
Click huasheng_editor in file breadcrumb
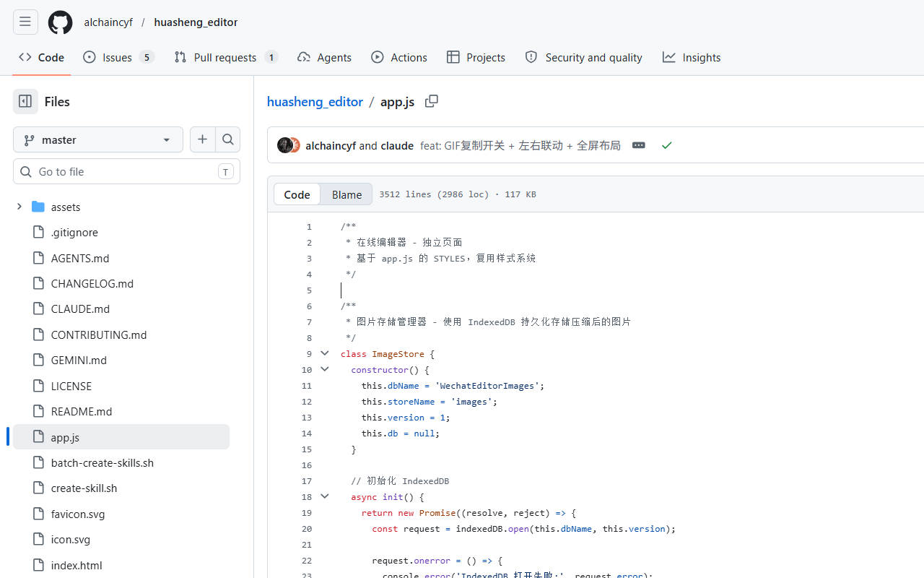point(315,102)
